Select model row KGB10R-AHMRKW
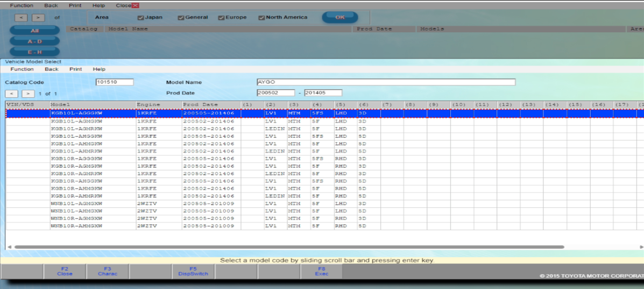The image size is (644, 289). click(324, 196)
